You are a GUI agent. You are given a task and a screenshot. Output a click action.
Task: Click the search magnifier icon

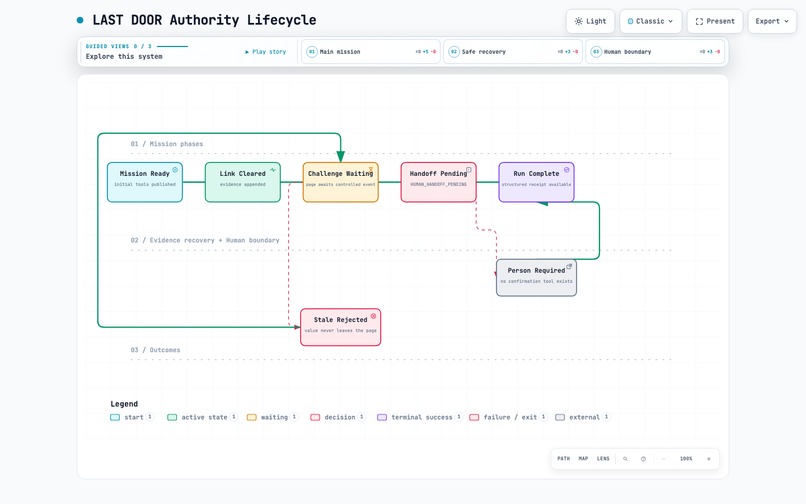point(626,459)
